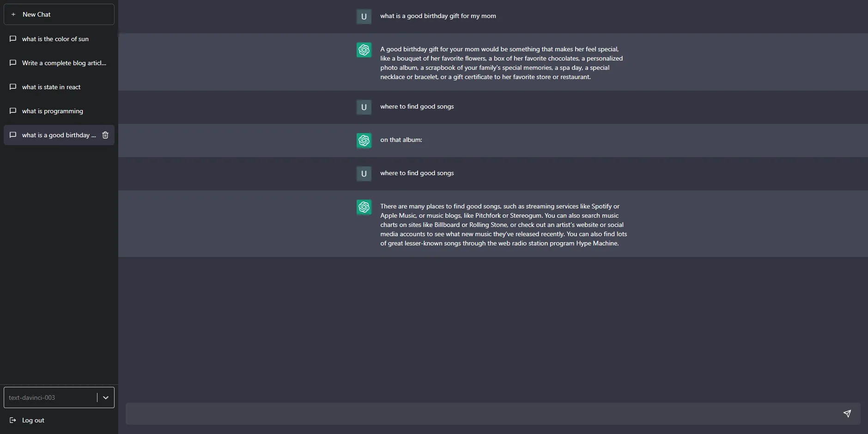Click chat bubble icon for sun color chat

coord(13,39)
